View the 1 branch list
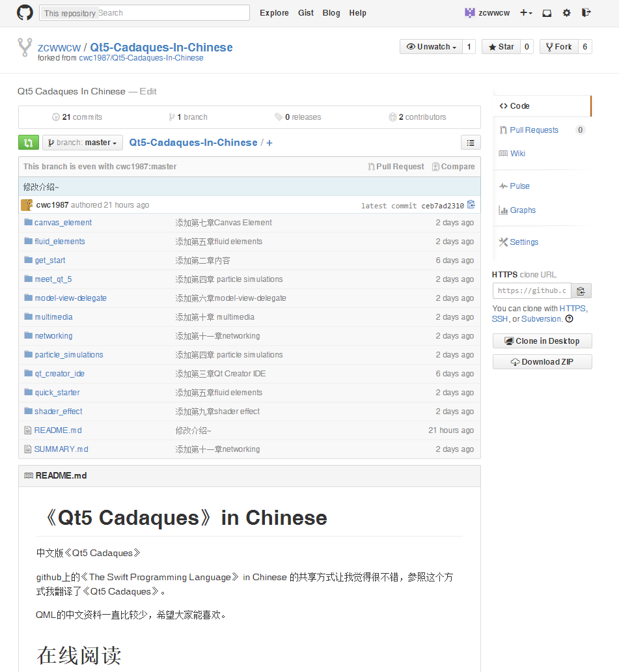 point(188,117)
